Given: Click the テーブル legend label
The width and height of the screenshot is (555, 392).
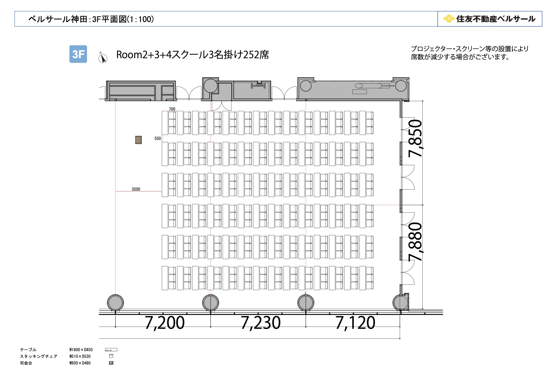Looking at the screenshot, I should [x=28, y=350].
